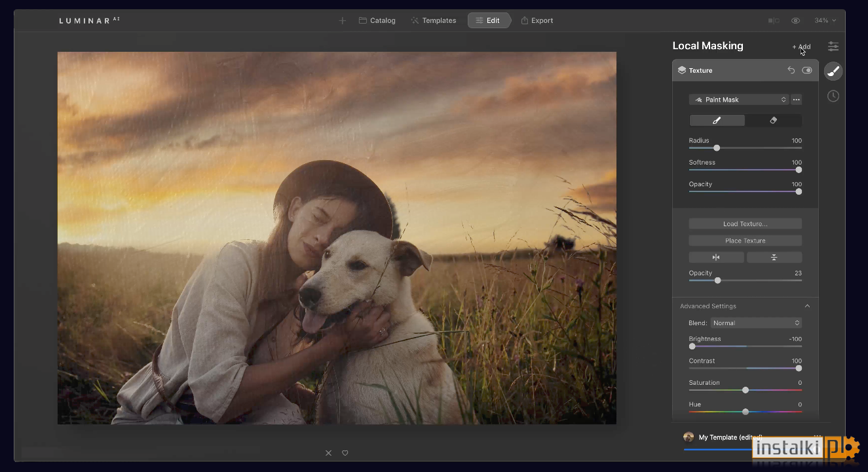Open the Catalog tab
This screenshot has height=472, width=868.
click(x=377, y=20)
